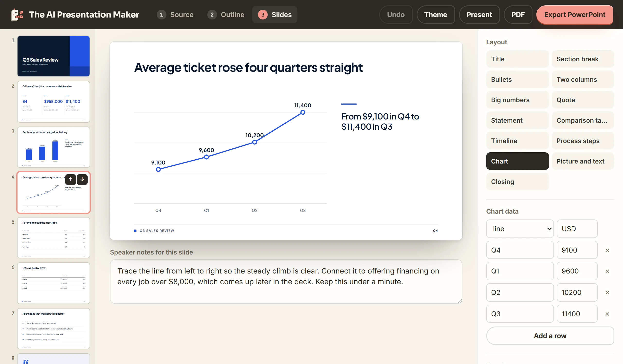Open slide 1 Q3 Sales Review thumbnail

point(53,56)
